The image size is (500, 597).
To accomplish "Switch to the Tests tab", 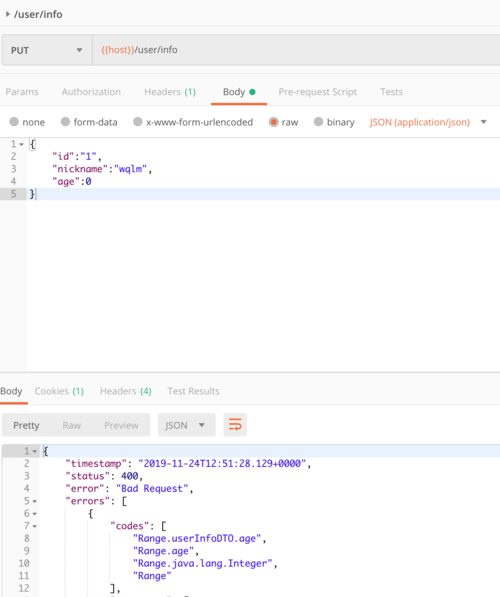I will pos(391,92).
